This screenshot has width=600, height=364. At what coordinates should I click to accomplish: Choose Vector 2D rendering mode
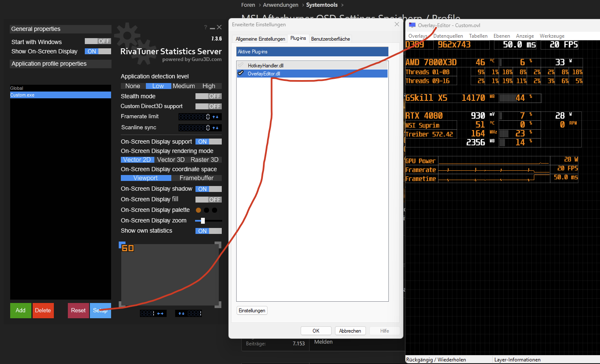(137, 160)
